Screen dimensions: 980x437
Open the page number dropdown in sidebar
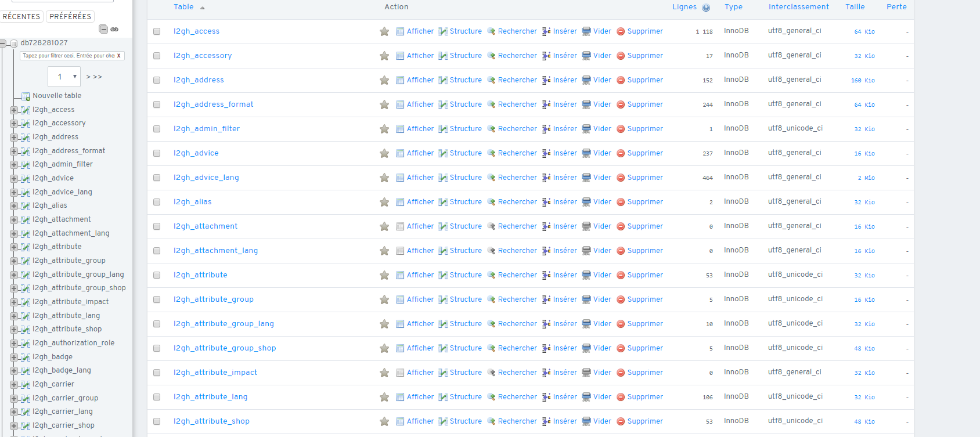(64, 77)
